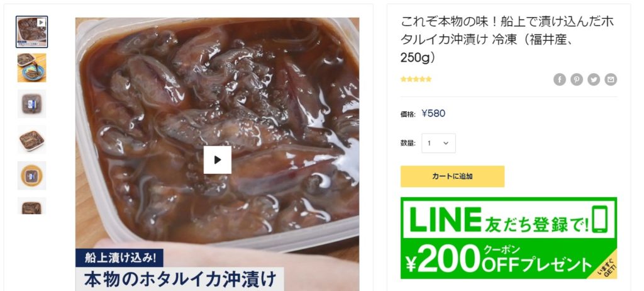Viewport: 644px width, 291px height.
Task: Select the second thumbnail with blue plate
Action: point(31,68)
